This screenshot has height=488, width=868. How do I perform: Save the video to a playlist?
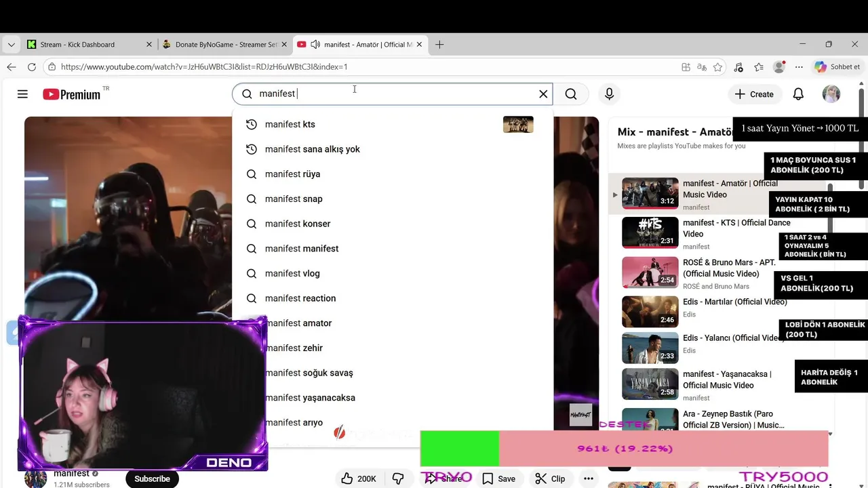(x=498, y=479)
